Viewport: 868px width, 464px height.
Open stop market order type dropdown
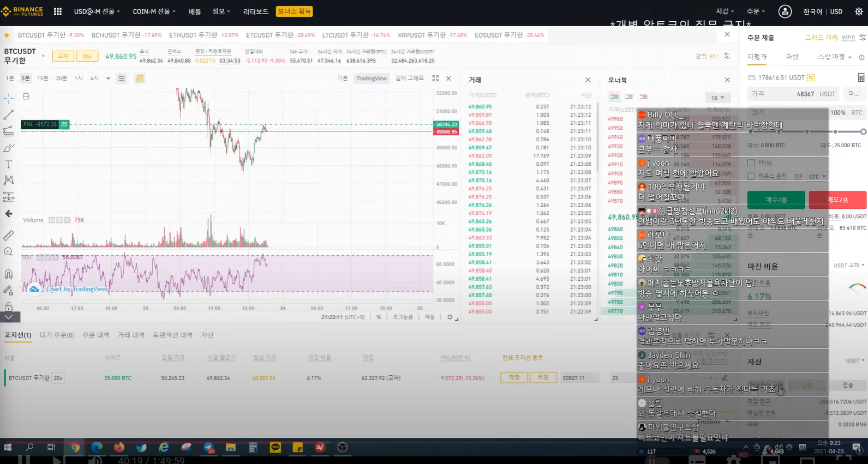tap(834, 57)
